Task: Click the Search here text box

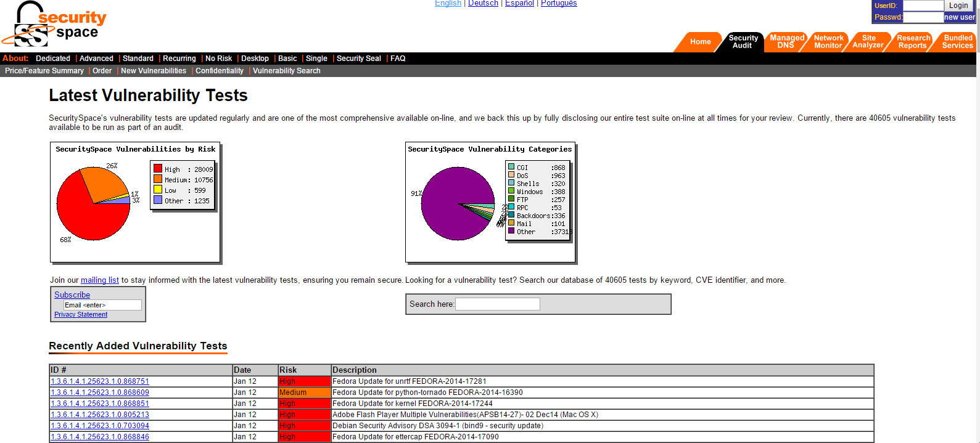Action: coord(497,304)
